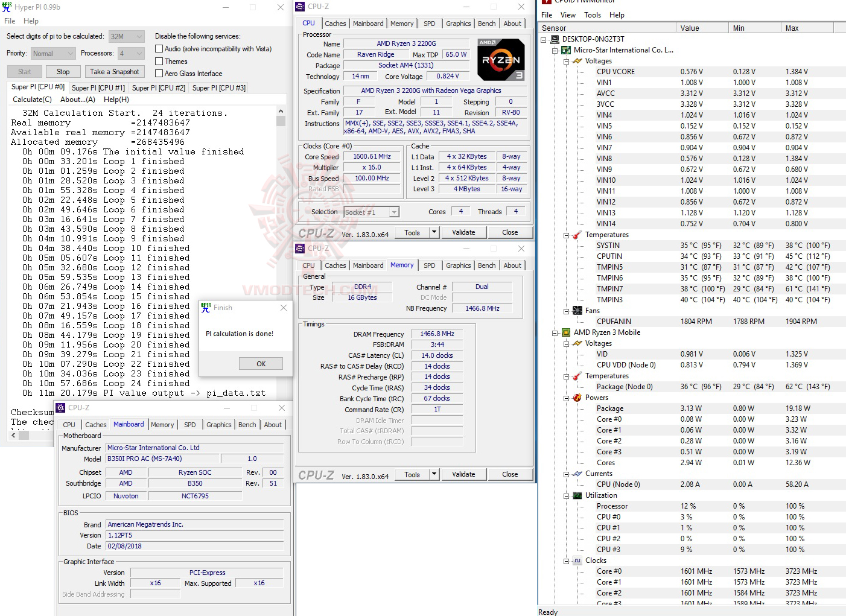Click the Max column header in HWMonitor
Image resolution: width=846 pixels, height=616 pixels.
[x=807, y=28]
